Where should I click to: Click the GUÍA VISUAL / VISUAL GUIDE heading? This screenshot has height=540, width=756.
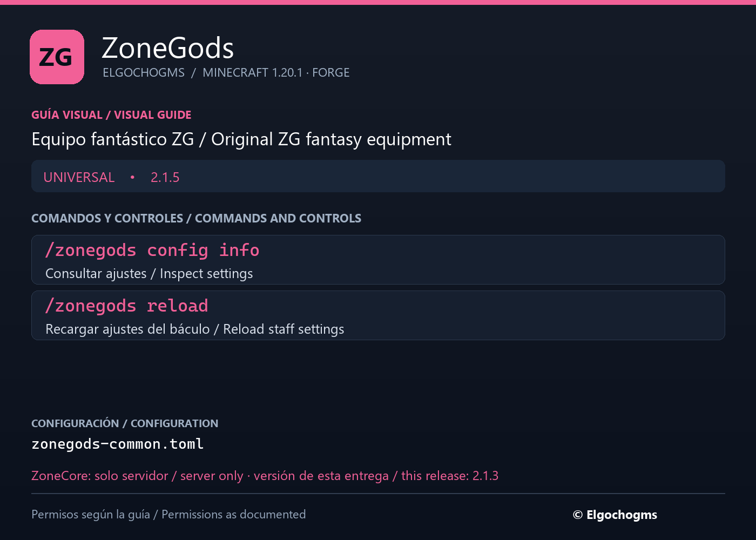[111, 114]
